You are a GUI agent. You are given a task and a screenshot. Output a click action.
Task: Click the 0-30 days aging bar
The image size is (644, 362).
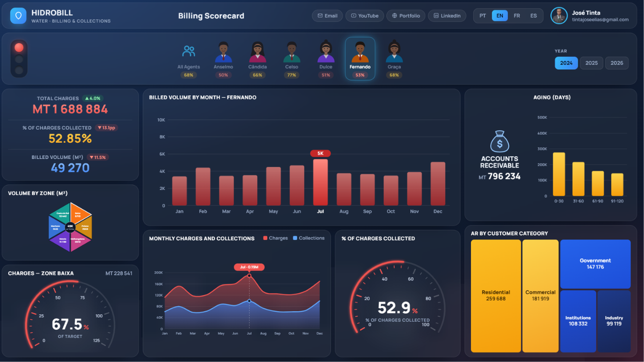tap(559, 174)
